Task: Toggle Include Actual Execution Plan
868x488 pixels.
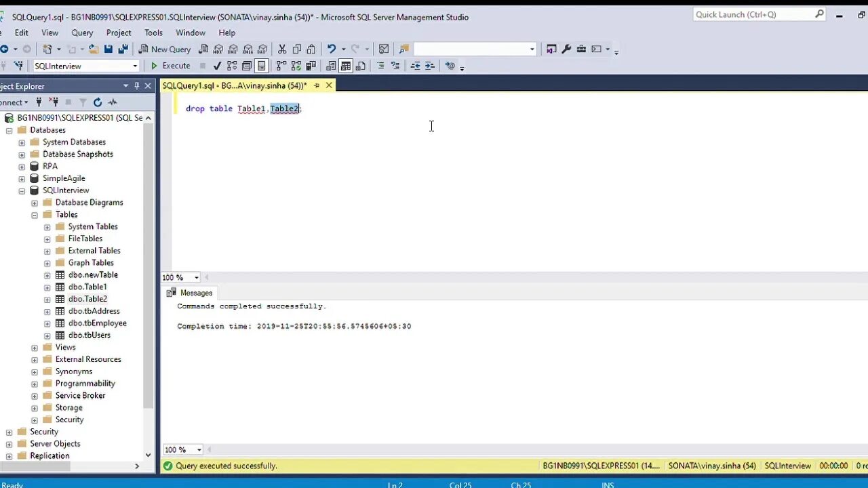Action: pyautogui.click(x=281, y=66)
